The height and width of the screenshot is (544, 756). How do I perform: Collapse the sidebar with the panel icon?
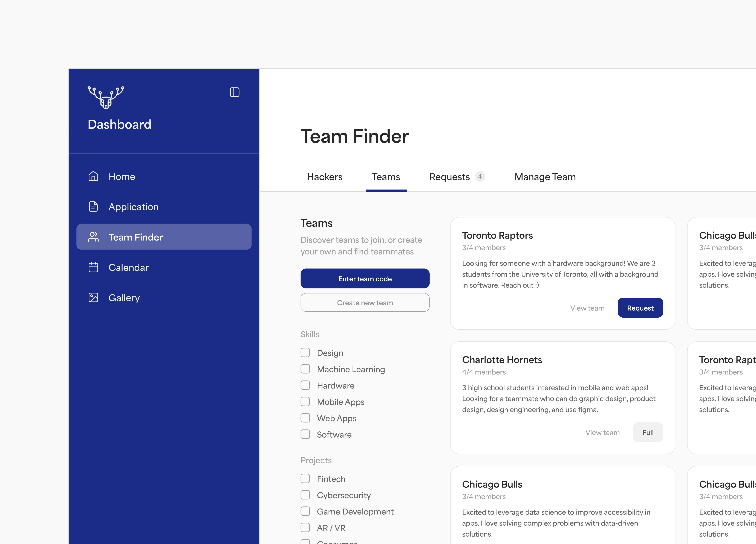(235, 92)
